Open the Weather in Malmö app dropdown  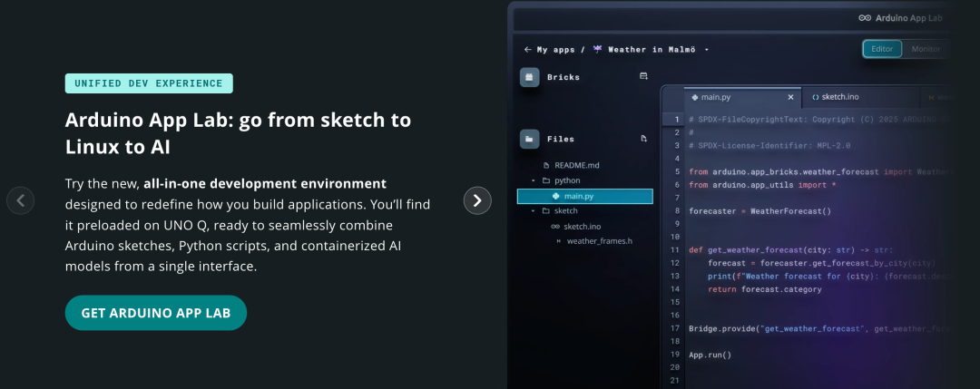point(706,49)
